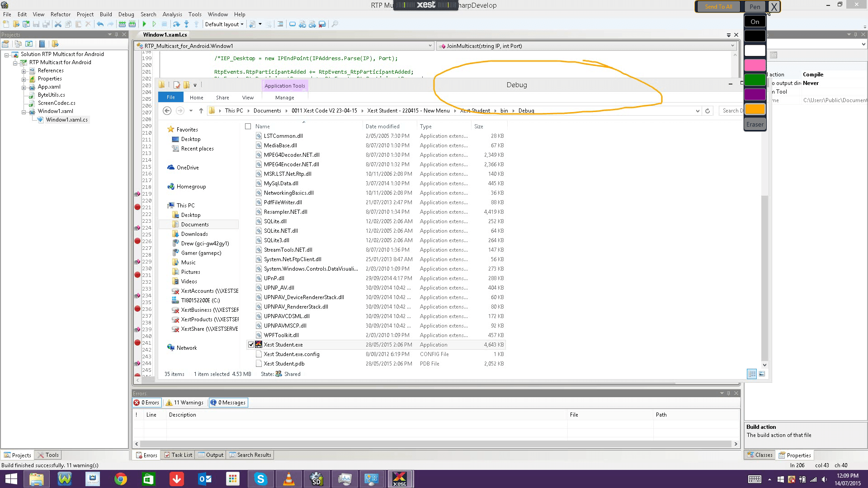Switch Explorer to Large icons view
Viewport: 868px width, 488px height.
click(x=762, y=374)
